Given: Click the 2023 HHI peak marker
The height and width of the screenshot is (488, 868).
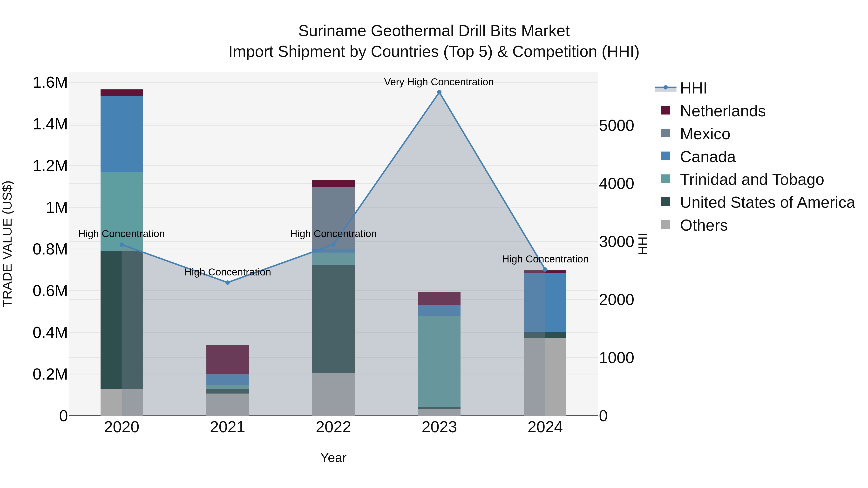Looking at the screenshot, I should (439, 92).
